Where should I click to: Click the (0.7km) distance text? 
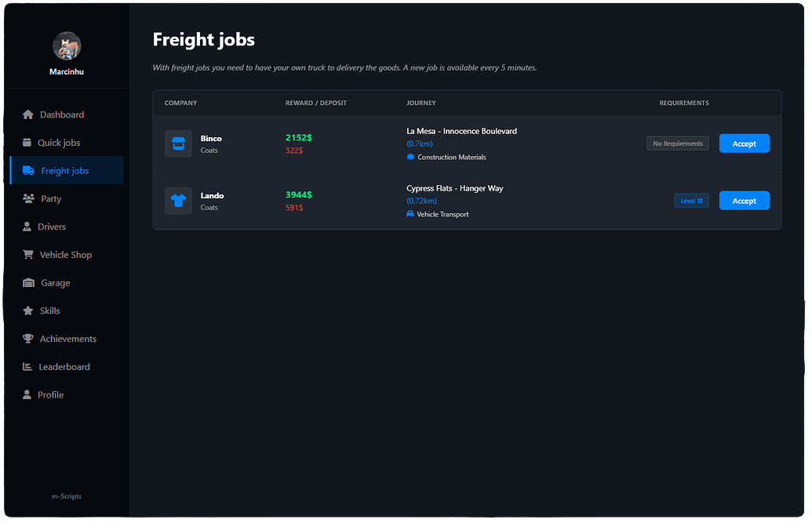click(420, 143)
